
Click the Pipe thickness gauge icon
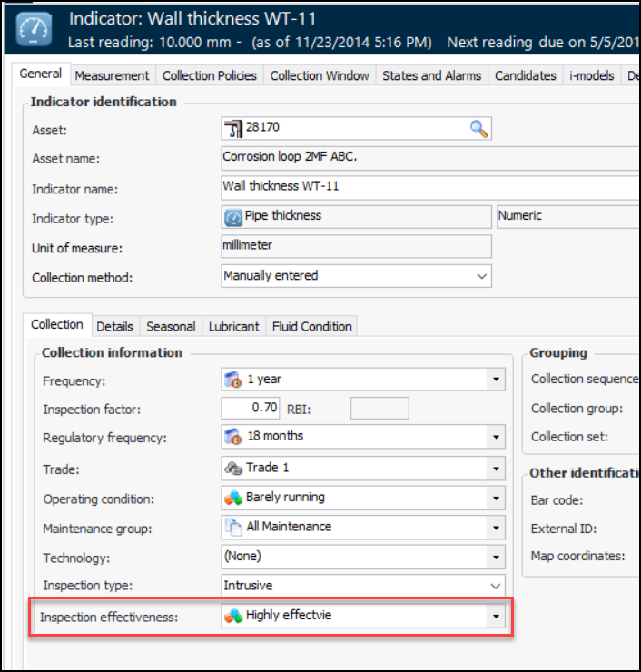[x=233, y=217]
